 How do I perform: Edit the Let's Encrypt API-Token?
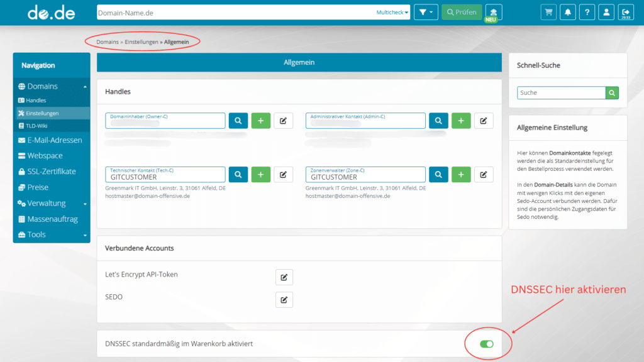pos(284,277)
